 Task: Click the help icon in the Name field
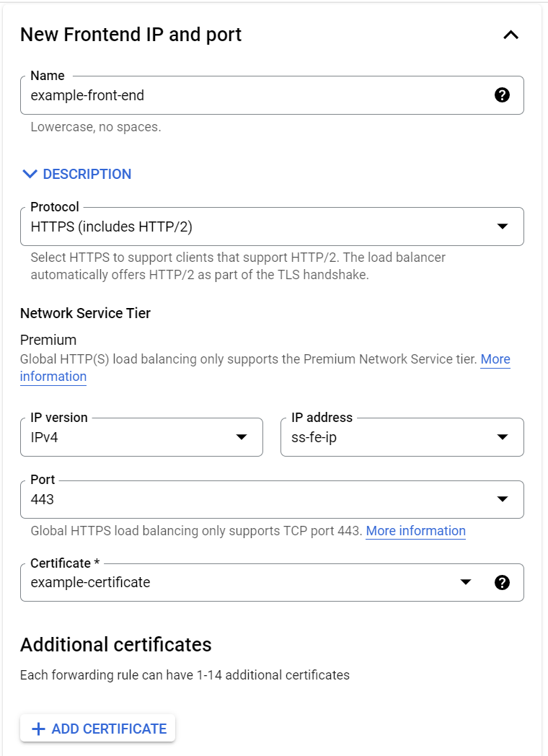coord(503,95)
